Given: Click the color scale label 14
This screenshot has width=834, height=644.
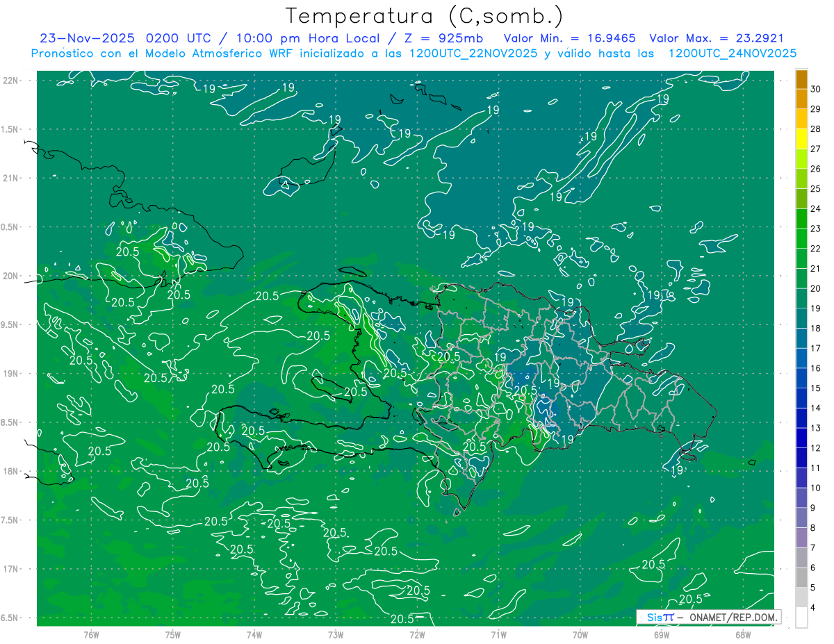Looking at the screenshot, I should (x=816, y=408).
